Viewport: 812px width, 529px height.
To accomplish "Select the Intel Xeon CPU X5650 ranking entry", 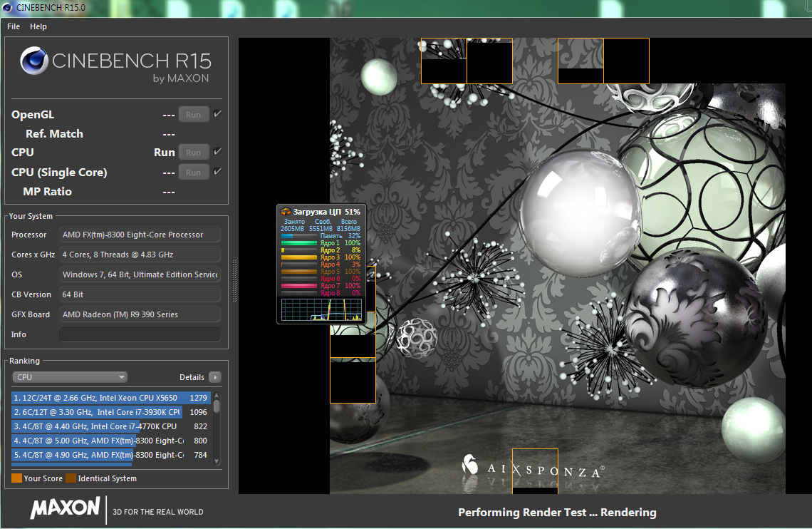I will coord(111,398).
